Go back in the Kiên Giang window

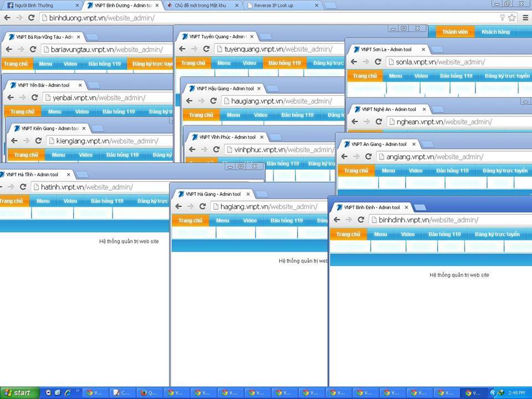[14, 141]
